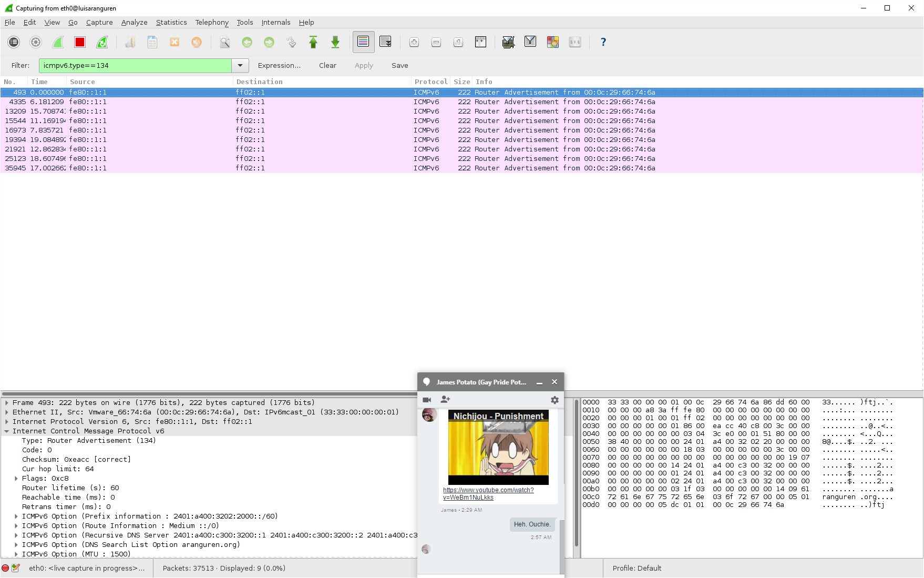Open the Analyze menu
Screen dimensions: 924x578
[134, 22]
